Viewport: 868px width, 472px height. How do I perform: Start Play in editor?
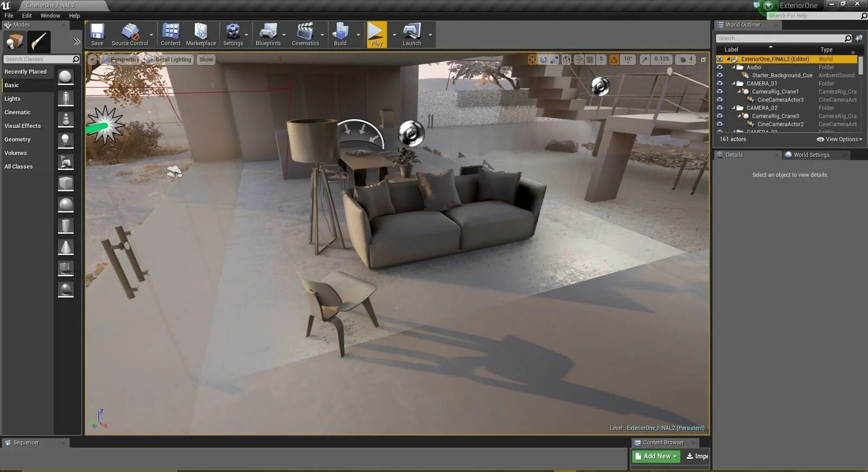[x=376, y=35]
